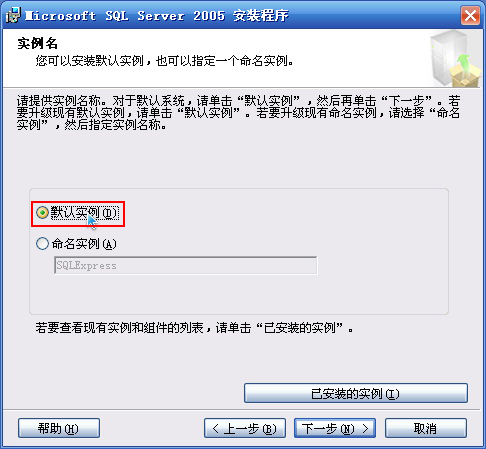Click the green arrow on the package graphic
The image size is (486, 449).
463,63
